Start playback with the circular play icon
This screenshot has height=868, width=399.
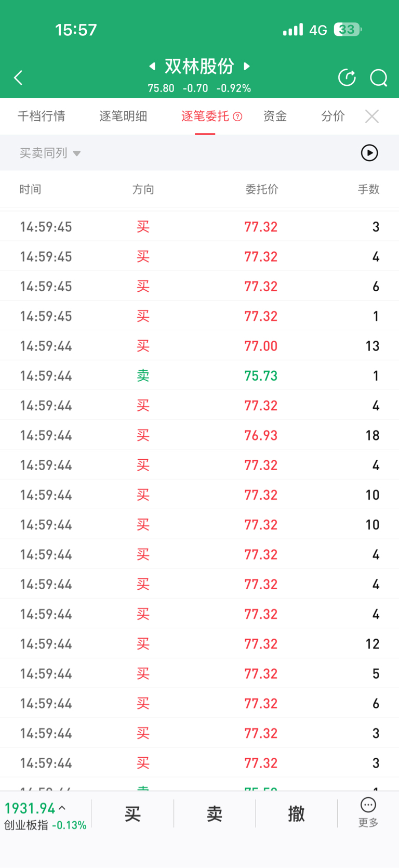point(369,153)
